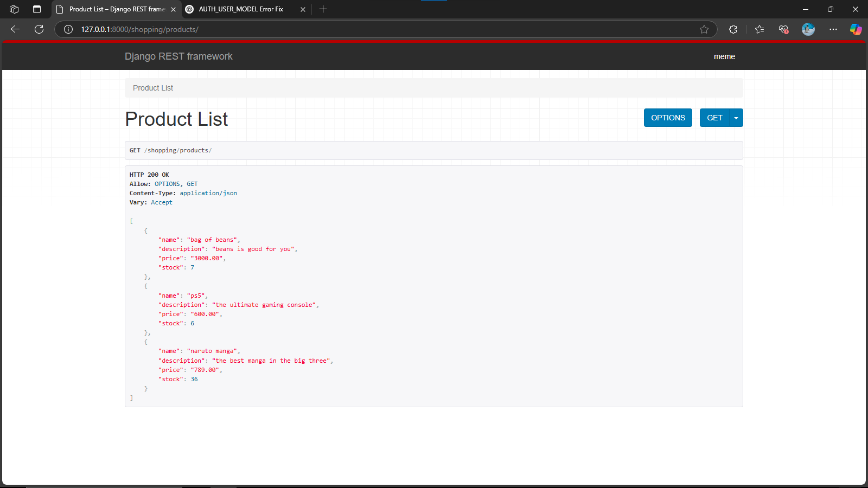Click "the best manga in the big three" text

[x=271, y=361]
